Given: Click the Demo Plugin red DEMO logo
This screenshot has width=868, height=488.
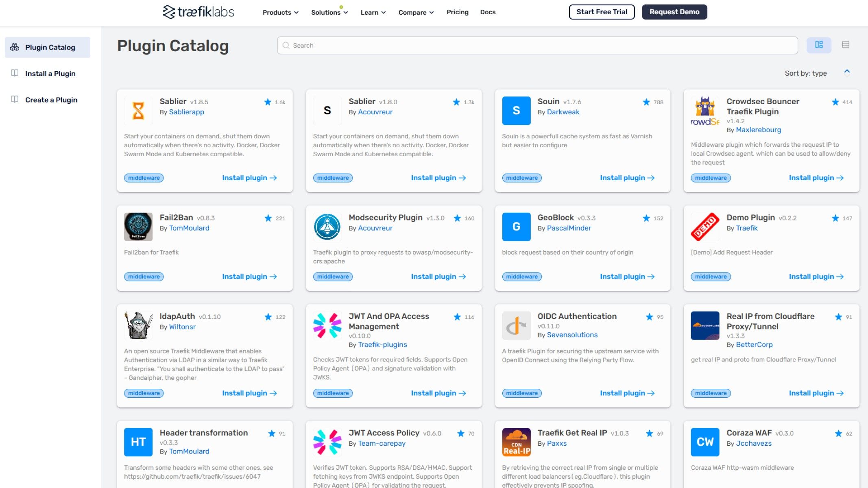Looking at the screenshot, I should point(705,227).
